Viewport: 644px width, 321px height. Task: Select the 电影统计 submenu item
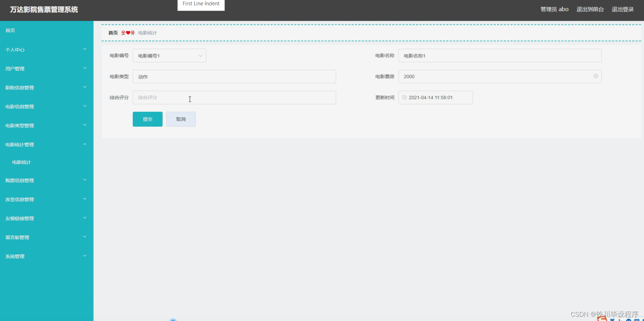click(x=47, y=162)
